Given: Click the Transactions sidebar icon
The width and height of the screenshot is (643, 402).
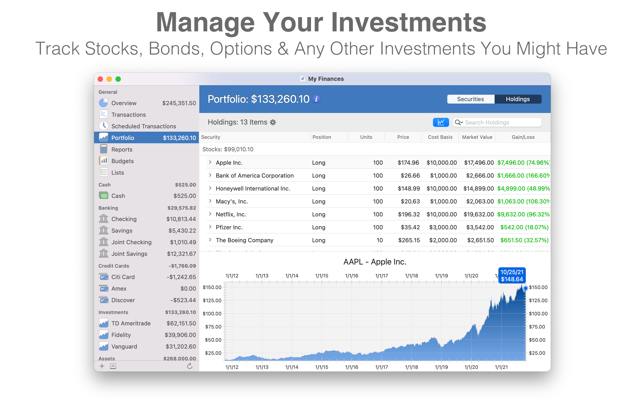Looking at the screenshot, I should [103, 114].
